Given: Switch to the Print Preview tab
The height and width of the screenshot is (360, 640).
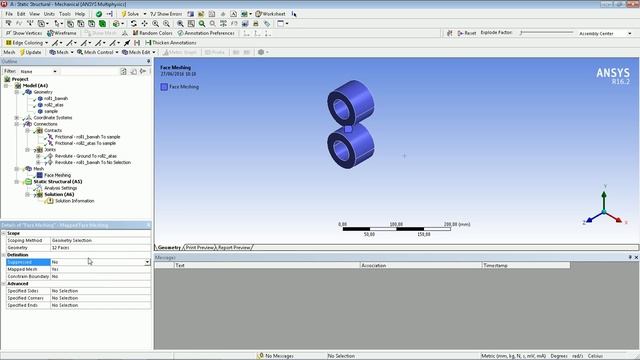Looking at the screenshot, I should pyautogui.click(x=200, y=248).
